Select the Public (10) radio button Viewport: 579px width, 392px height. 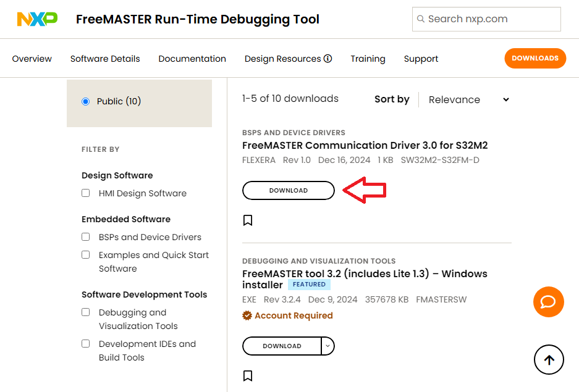pos(86,101)
